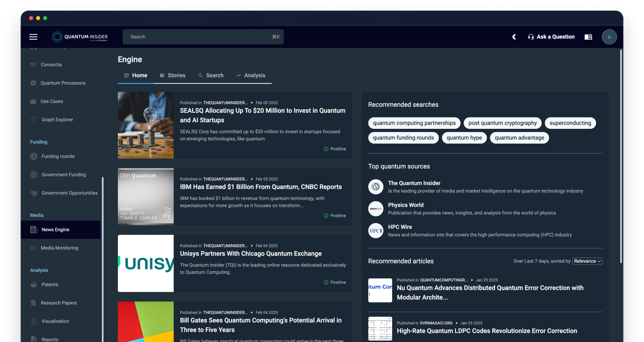Click the IBM Quantum thumbnail

146,197
